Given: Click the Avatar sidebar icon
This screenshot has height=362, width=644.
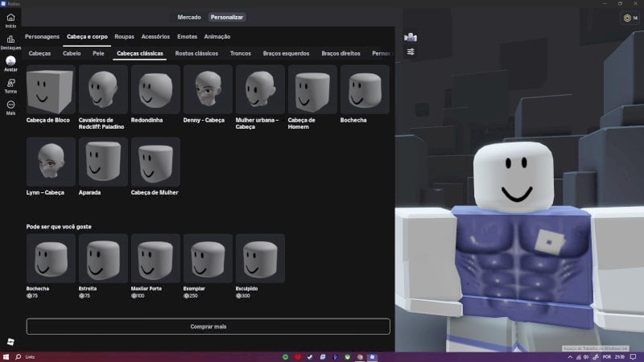Looking at the screenshot, I should tap(10, 62).
